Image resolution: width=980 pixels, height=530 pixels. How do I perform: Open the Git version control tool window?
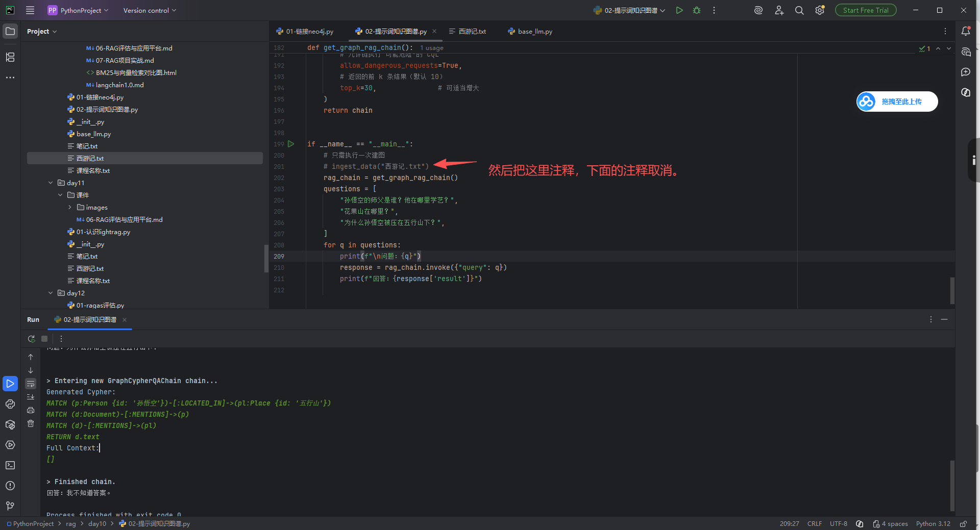click(10, 506)
